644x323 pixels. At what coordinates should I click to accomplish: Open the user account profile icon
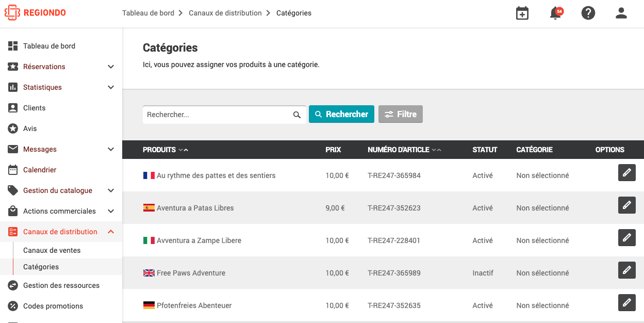[621, 13]
